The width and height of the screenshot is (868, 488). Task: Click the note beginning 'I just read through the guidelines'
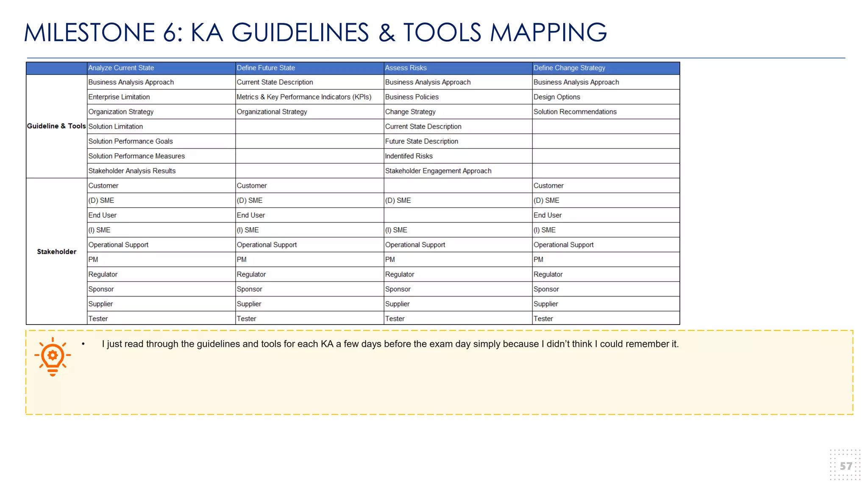(390, 344)
